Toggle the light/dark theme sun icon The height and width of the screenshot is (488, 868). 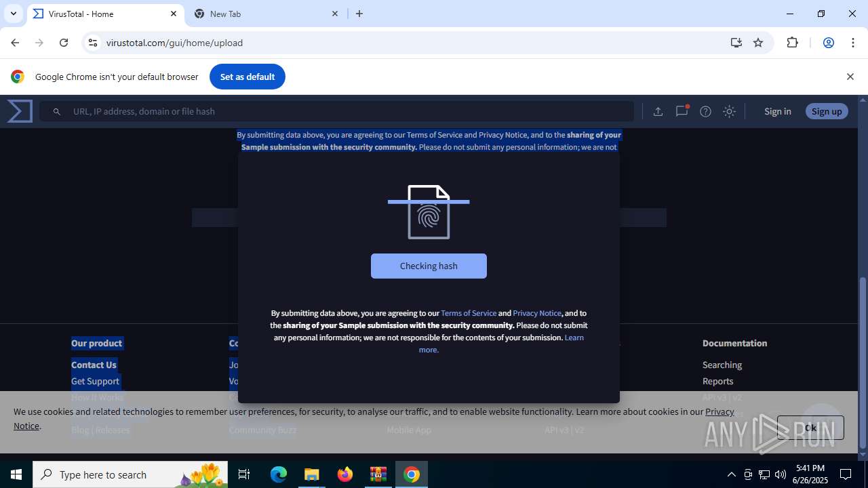pos(729,112)
